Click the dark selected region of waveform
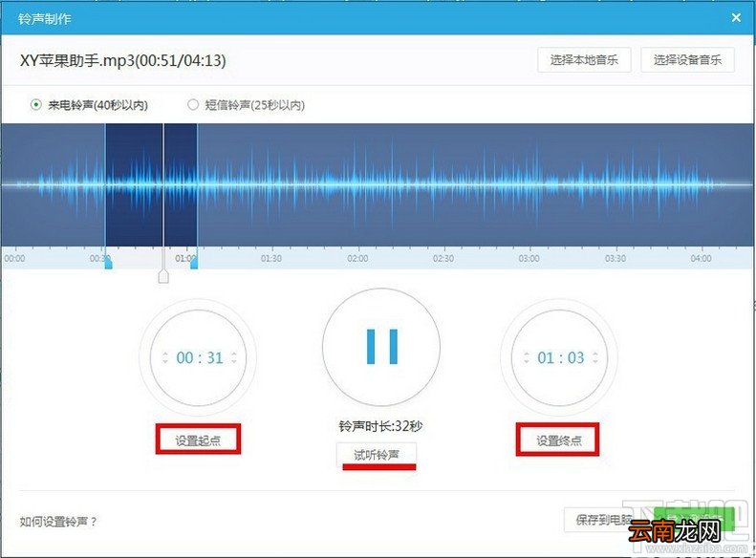Screen dimensions: 756x558 coord(151,184)
